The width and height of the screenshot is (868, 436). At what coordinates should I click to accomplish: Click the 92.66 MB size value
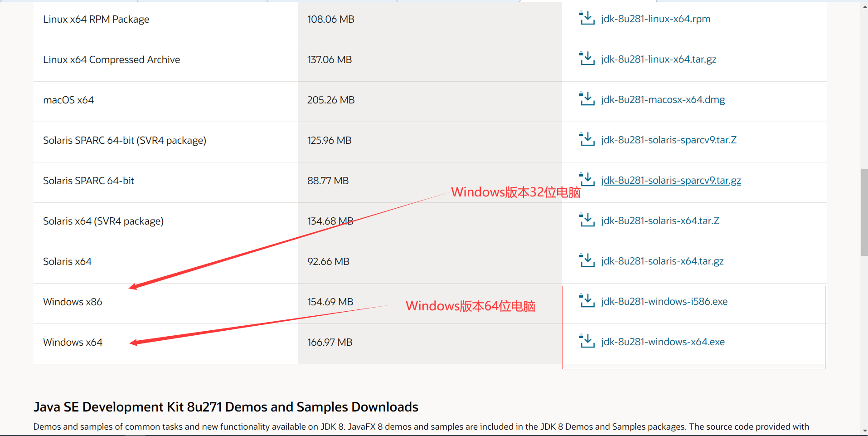click(x=328, y=262)
